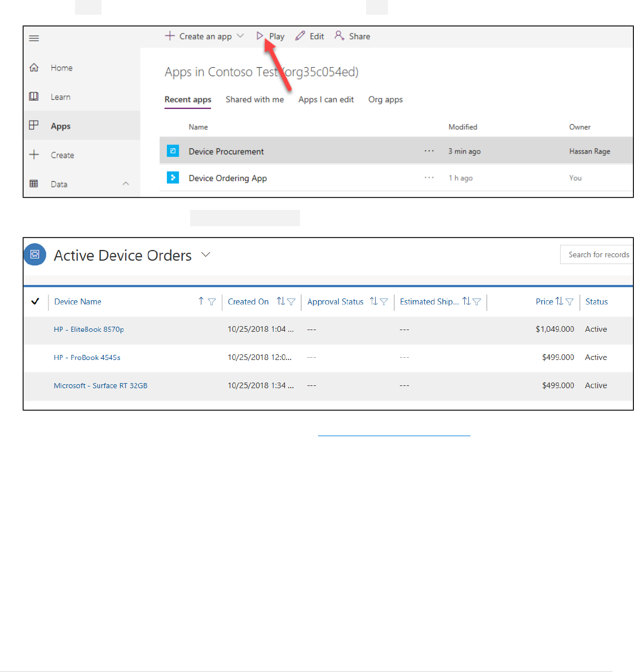The image size is (634, 672).
Task: Click the Name column header
Action: (x=198, y=127)
